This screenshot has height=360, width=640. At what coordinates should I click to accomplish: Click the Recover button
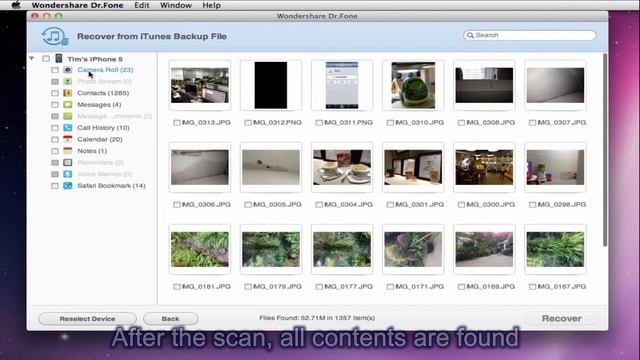point(562,318)
